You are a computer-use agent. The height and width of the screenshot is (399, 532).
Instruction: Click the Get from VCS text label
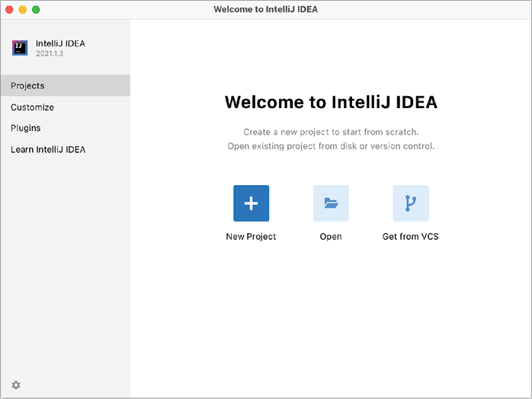point(411,237)
